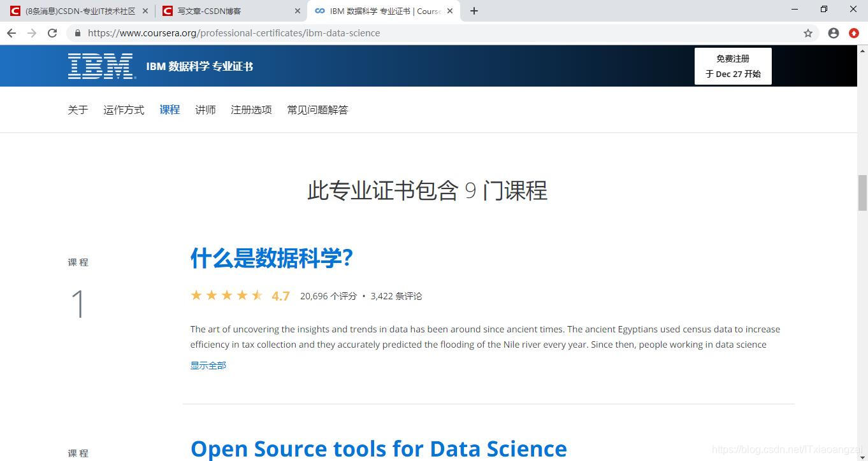868x461 pixels.
Task: Click the page vertical scrollbar thumb
Action: [862, 192]
